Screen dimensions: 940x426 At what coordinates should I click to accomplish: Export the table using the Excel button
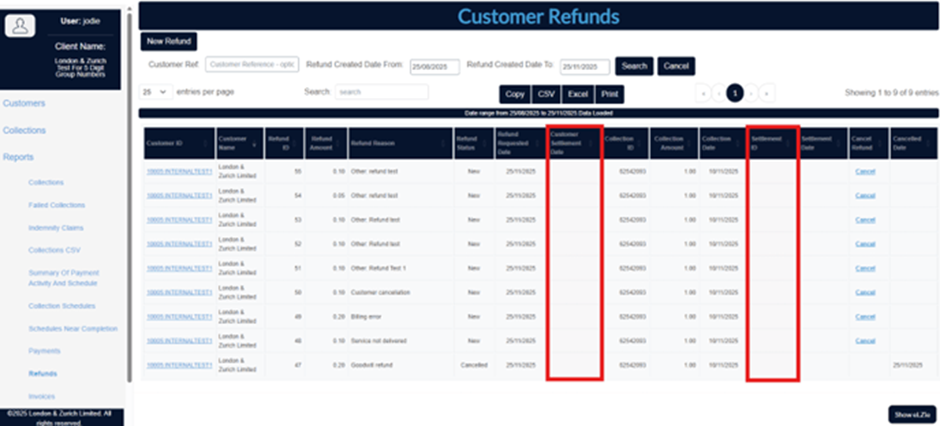click(x=578, y=93)
